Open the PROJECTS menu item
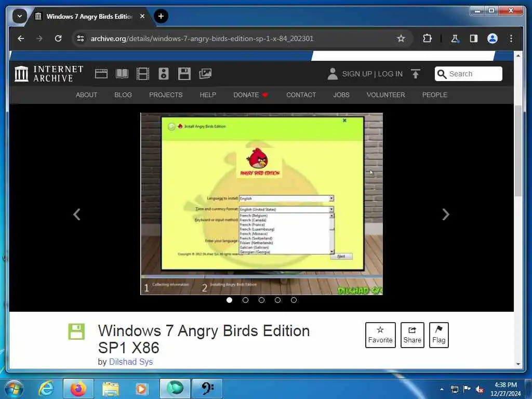The height and width of the screenshot is (399, 532). tap(166, 95)
